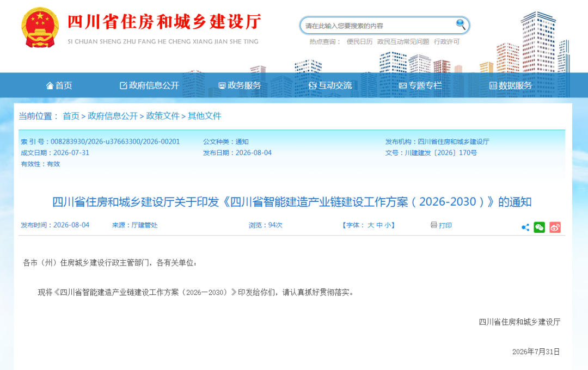Click 有效性：有效 text
The width and height of the screenshot is (588, 370).
tap(40, 164)
